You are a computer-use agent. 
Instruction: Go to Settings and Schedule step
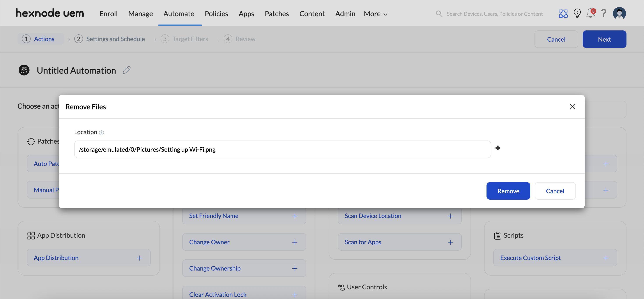click(115, 39)
